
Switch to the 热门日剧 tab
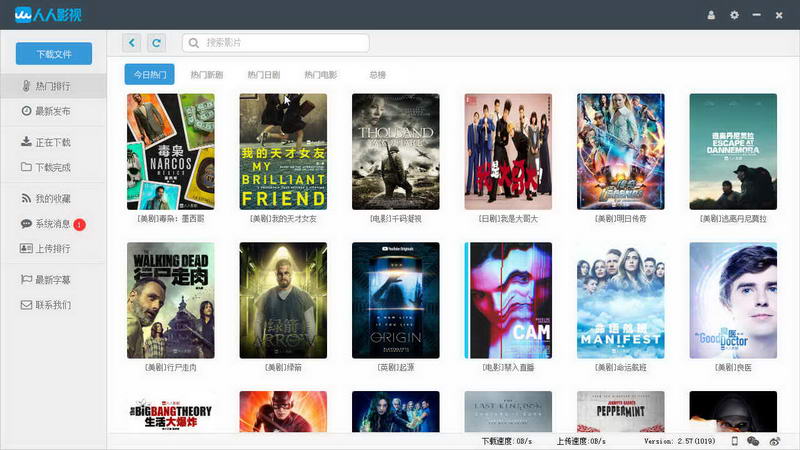pos(264,74)
